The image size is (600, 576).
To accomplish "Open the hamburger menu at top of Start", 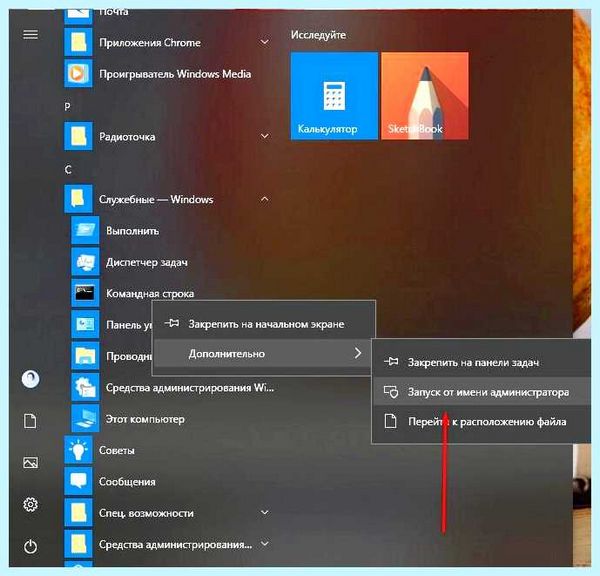I will click(x=31, y=34).
